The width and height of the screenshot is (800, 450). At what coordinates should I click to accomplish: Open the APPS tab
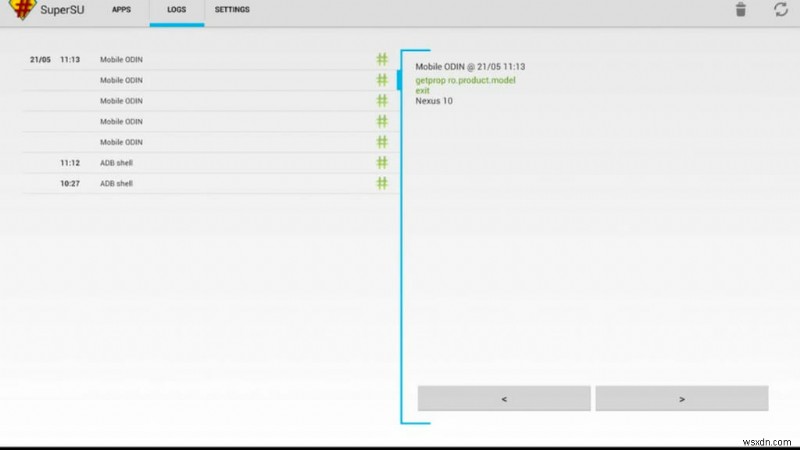[x=121, y=10]
